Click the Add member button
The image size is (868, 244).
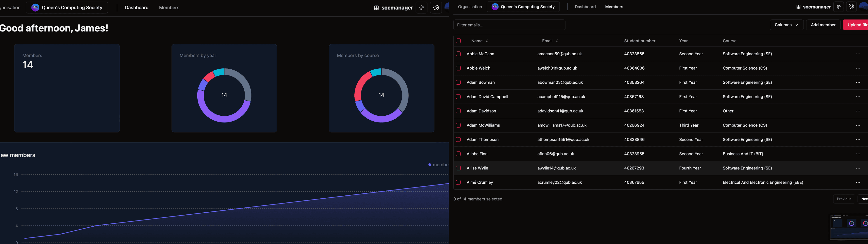pos(823,25)
